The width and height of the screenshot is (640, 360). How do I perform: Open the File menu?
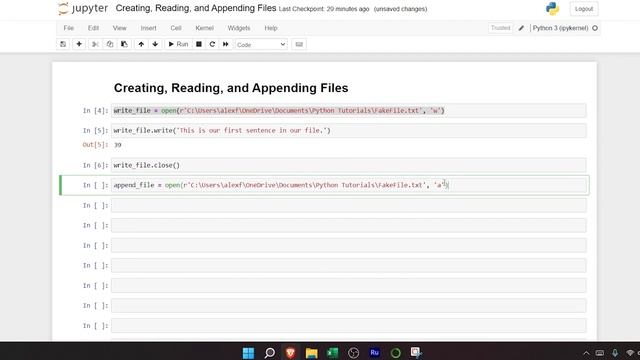coord(69,28)
